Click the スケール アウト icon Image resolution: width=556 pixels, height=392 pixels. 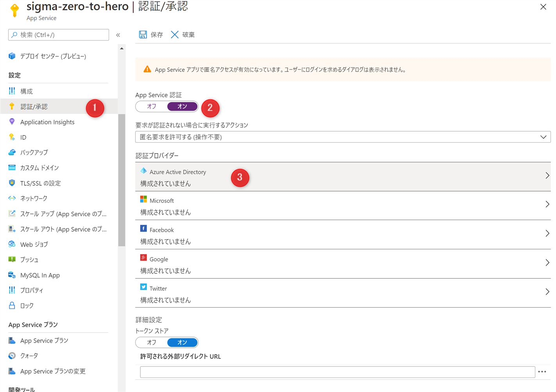[12, 229]
